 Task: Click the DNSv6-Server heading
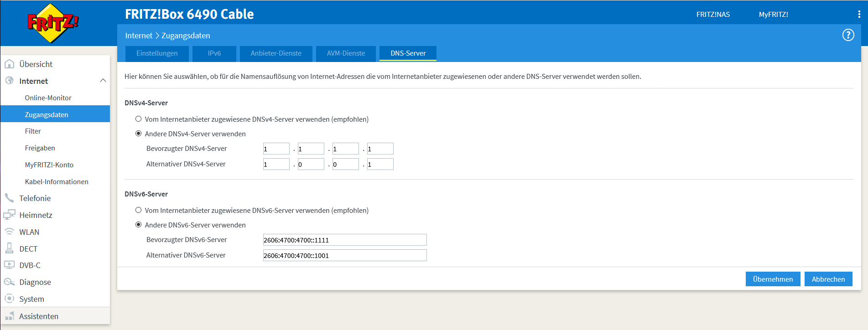click(x=146, y=194)
